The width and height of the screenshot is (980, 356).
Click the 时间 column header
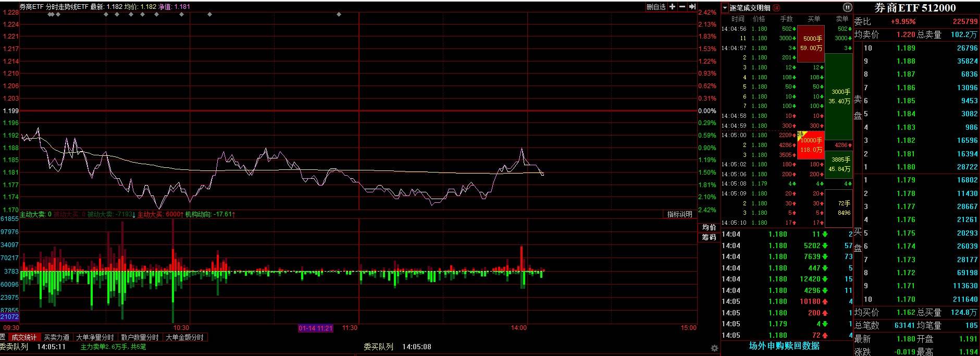click(738, 19)
